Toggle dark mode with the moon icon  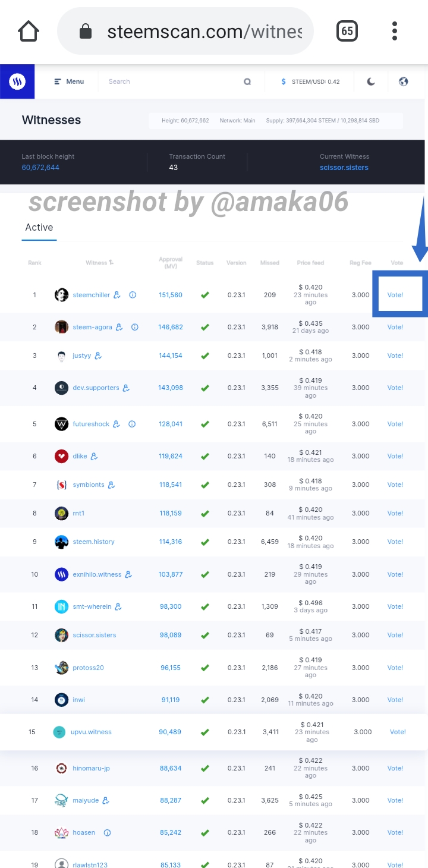coord(371,81)
